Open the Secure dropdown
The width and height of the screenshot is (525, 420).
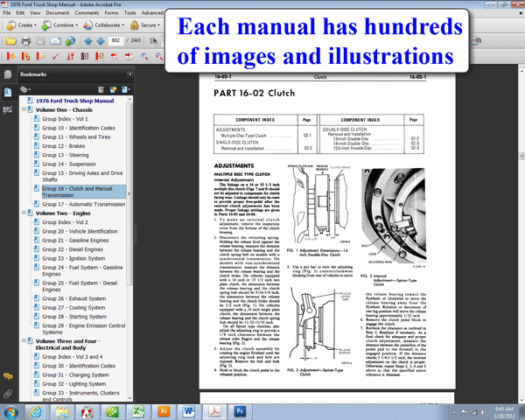click(145, 25)
